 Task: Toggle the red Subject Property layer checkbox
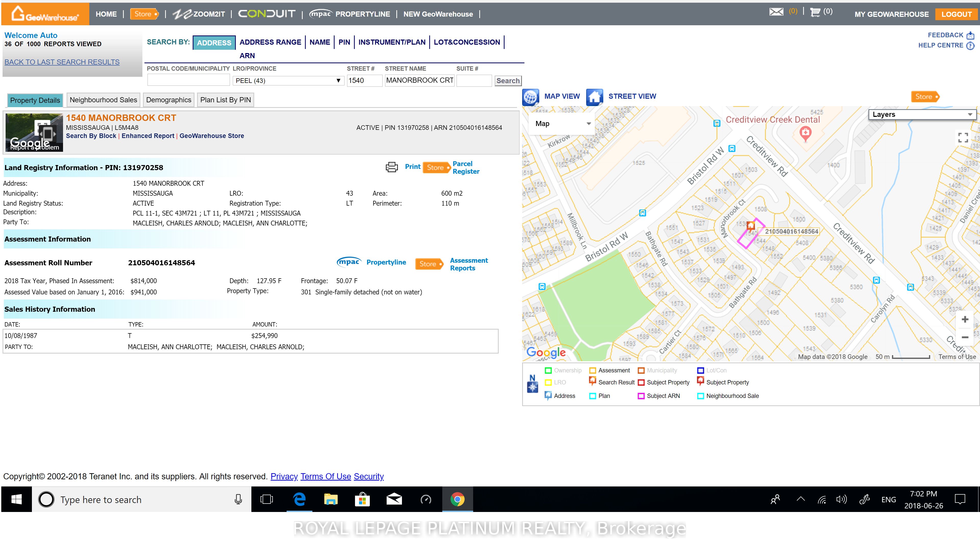[641, 383]
